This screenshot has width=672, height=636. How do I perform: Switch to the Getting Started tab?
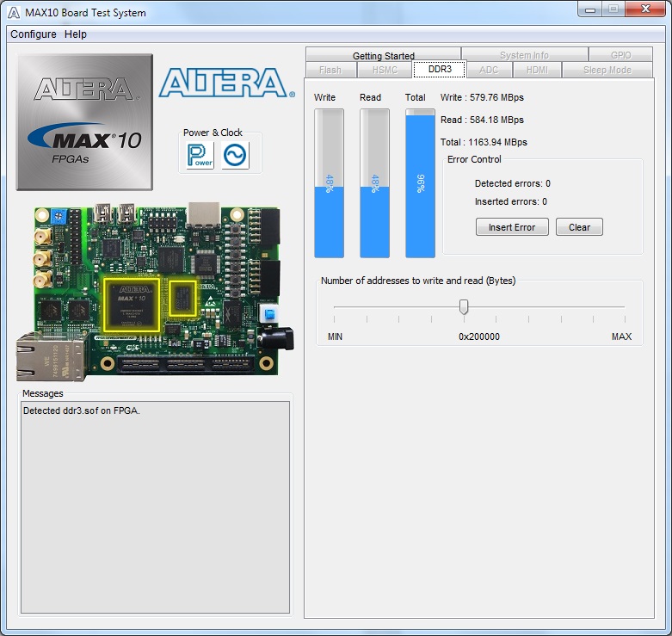click(383, 55)
